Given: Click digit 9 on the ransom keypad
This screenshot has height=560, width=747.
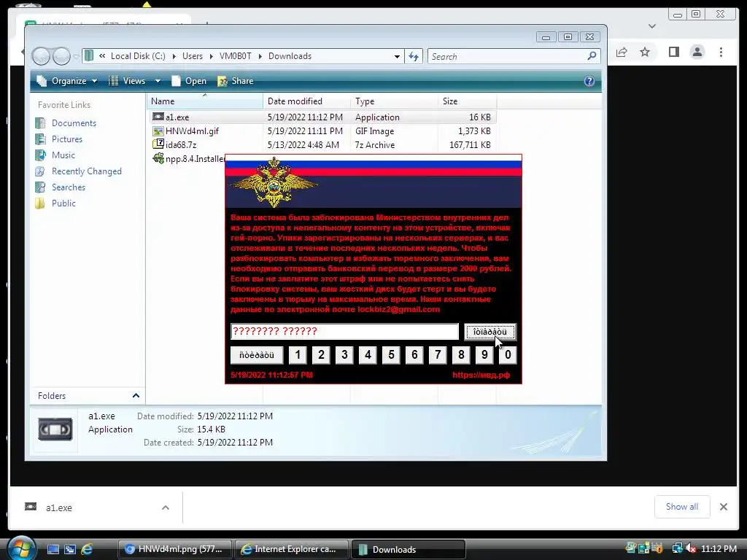Looking at the screenshot, I should point(484,355).
